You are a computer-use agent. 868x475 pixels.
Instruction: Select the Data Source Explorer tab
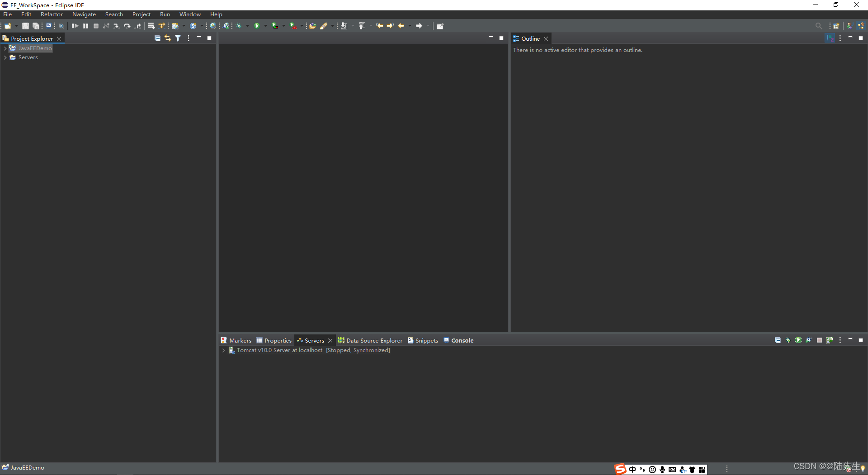tap(373, 340)
